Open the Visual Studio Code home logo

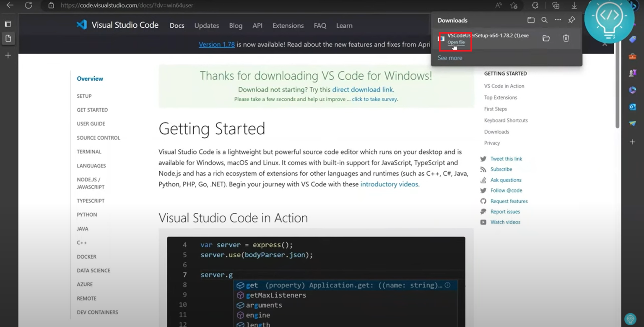(x=82, y=25)
